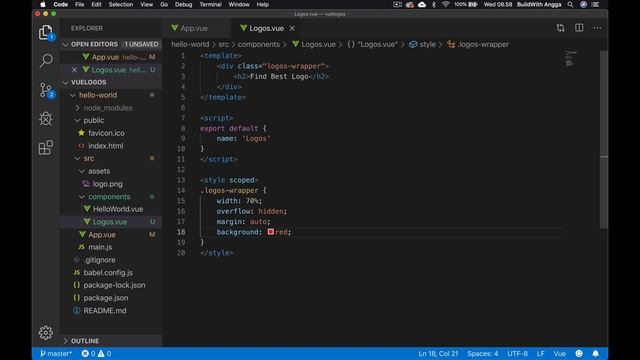This screenshot has height=360, width=640.
Task: Expand the node_modules folder
Action: click(77, 108)
